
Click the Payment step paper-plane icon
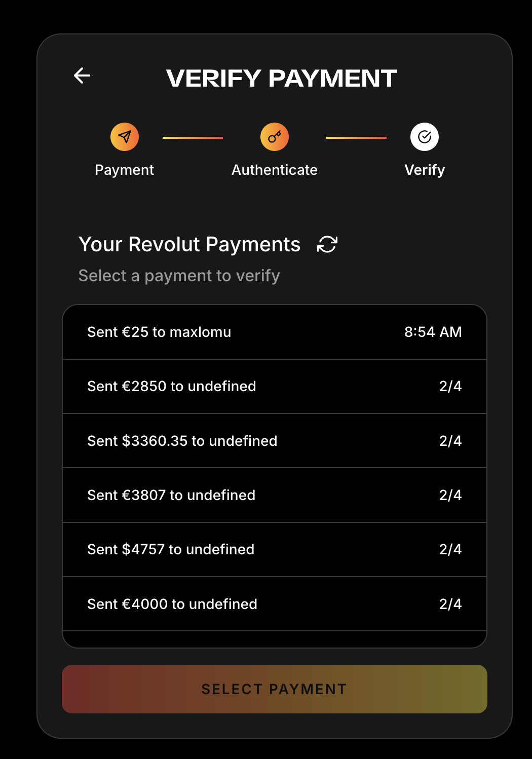[x=125, y=137]
